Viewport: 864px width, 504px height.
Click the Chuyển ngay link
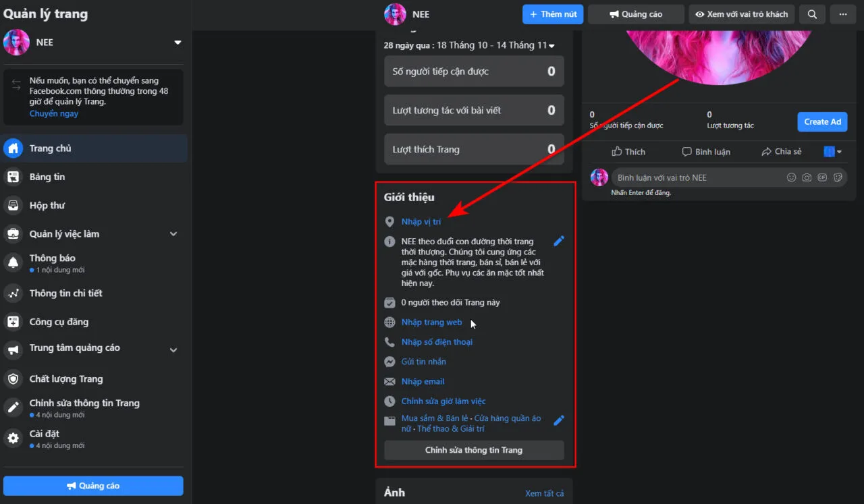[54, 114]
